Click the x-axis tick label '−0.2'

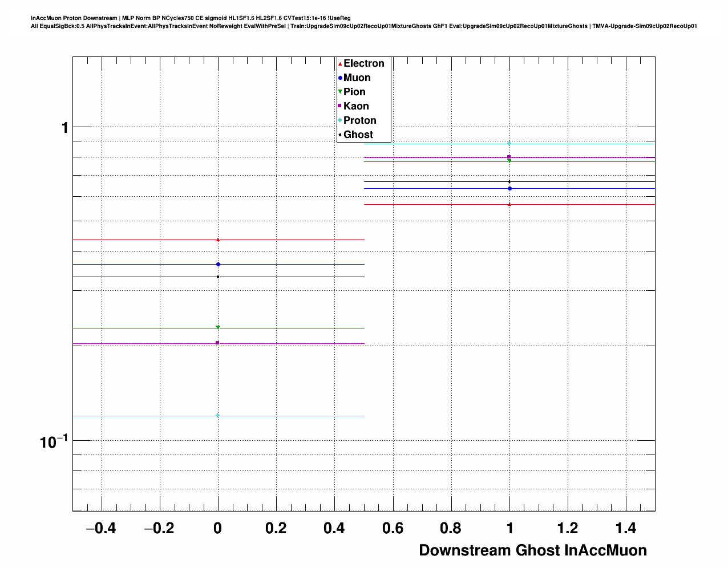(159, 529)
